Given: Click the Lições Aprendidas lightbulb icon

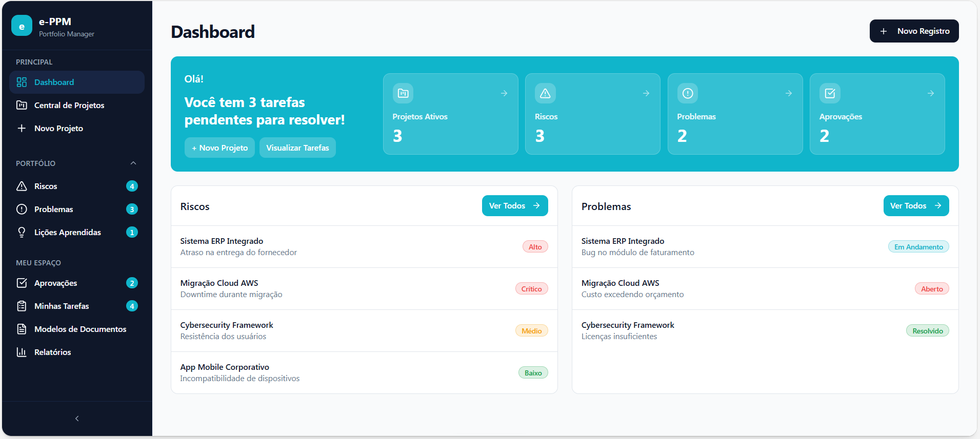Looking at the screenshot, I should 22,232.
